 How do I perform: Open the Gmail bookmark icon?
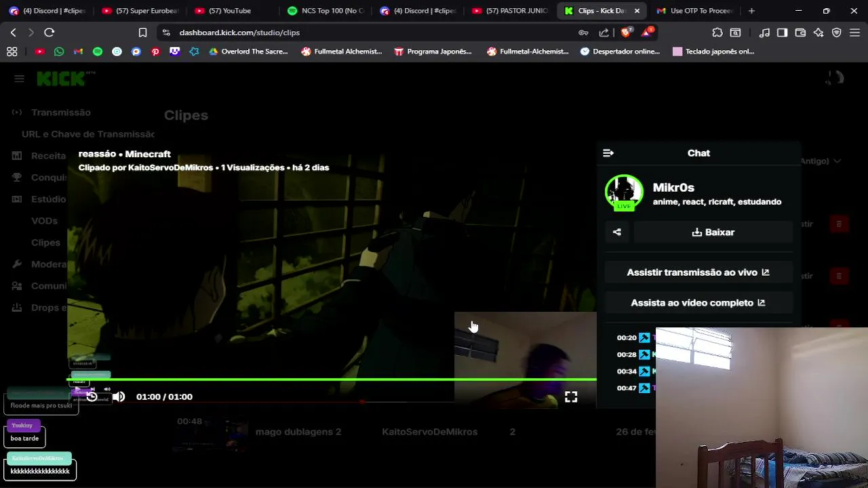click(78, 52)
